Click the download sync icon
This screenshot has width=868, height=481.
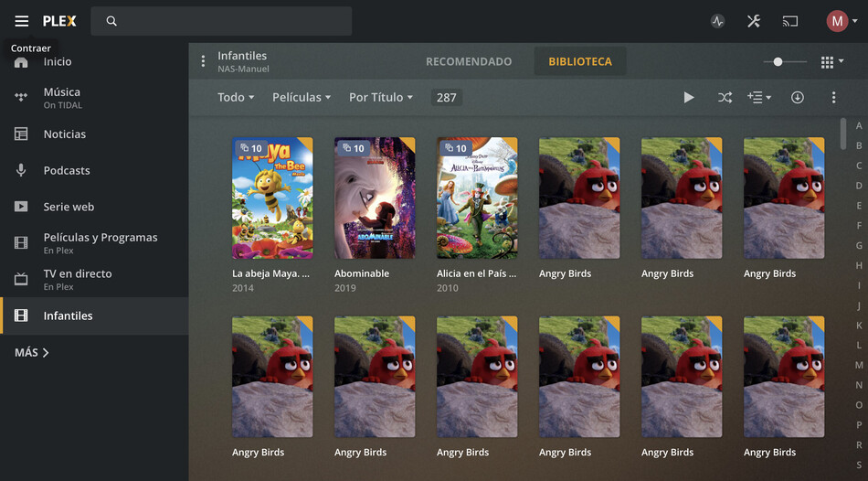pyautogui.click(x=797, y=98)
